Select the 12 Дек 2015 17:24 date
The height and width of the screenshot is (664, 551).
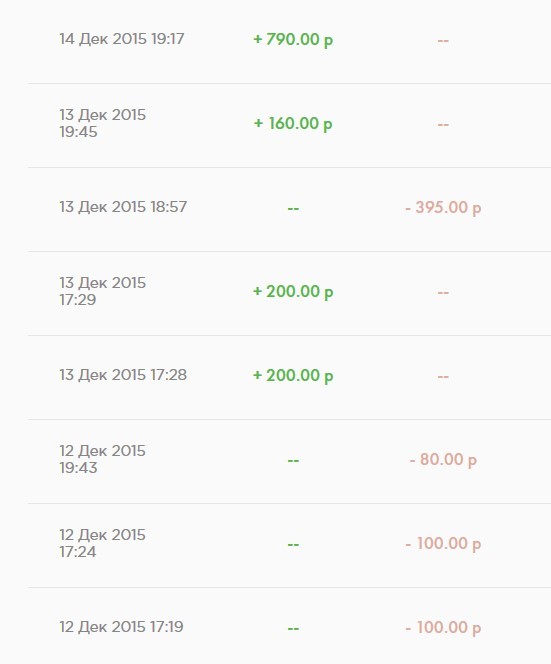[102, 543]
